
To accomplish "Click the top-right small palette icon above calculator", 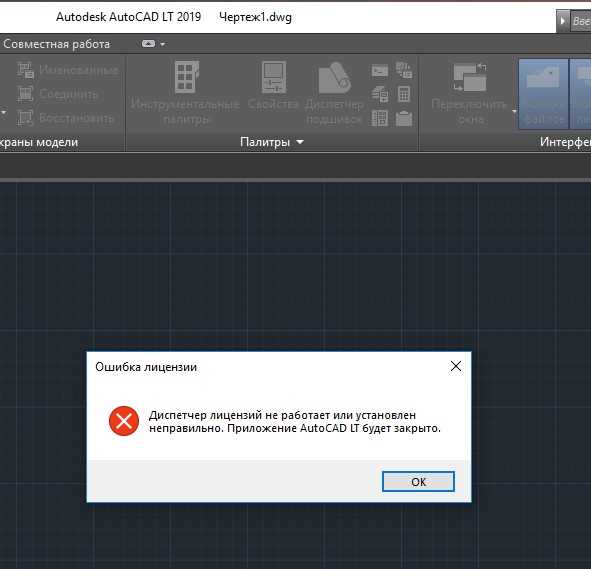I will 404,70.
